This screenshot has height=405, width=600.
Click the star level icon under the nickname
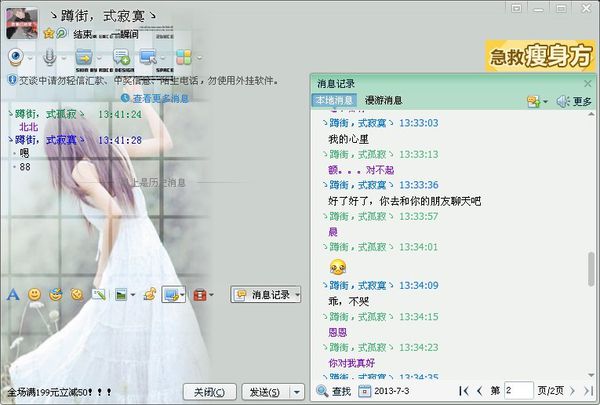(x=49, y=34)
